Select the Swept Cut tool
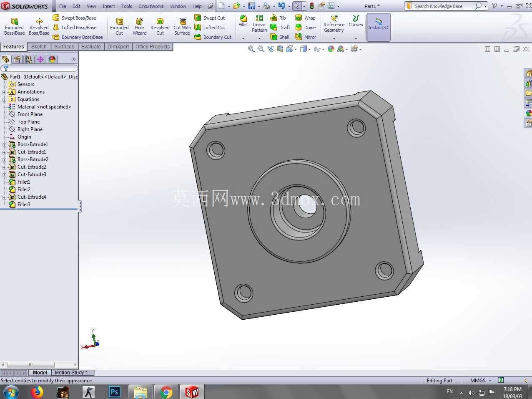The width and height of the screenshot is (532, 399). pos(210,18)
